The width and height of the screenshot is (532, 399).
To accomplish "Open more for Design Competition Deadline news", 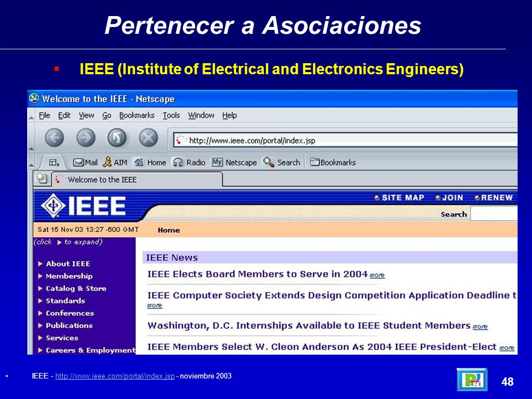I will click(x=155, y=305).
